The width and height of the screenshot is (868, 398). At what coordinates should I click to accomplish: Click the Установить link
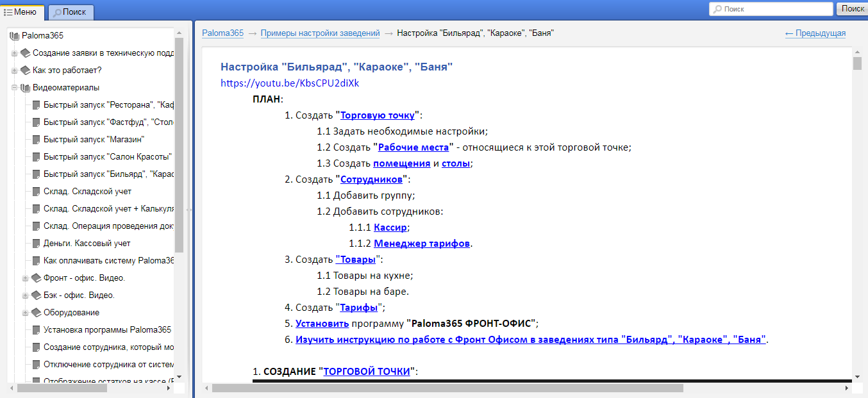[x=322, y=324]
